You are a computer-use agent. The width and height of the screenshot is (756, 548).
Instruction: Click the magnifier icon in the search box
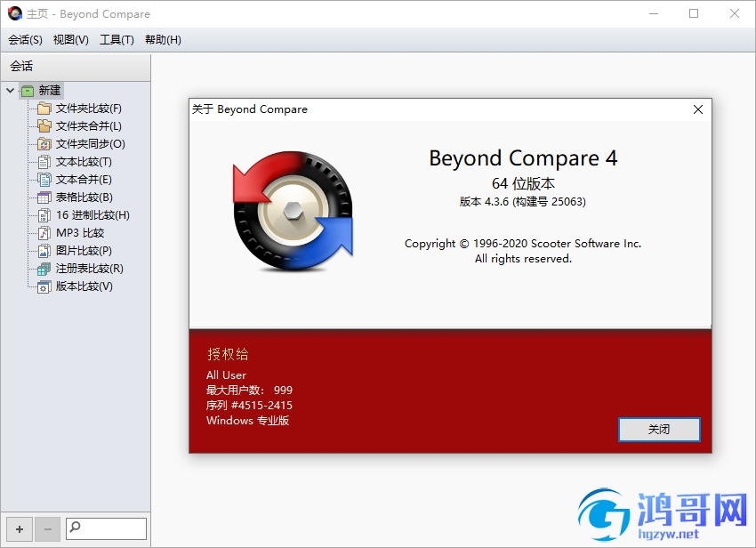click(76, 527)
